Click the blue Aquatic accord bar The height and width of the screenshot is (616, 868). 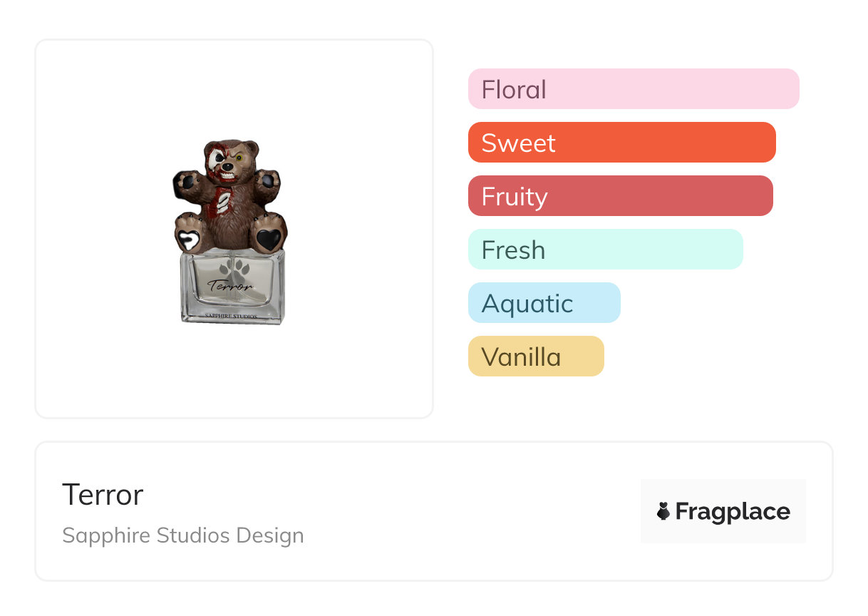pyautogui.click(x=544, y=303)
